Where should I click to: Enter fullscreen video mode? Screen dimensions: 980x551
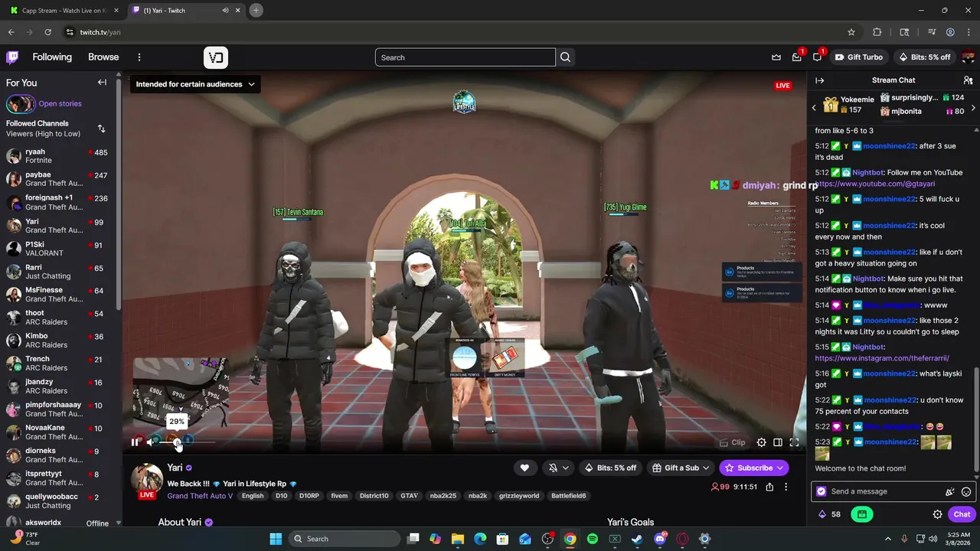794,442
